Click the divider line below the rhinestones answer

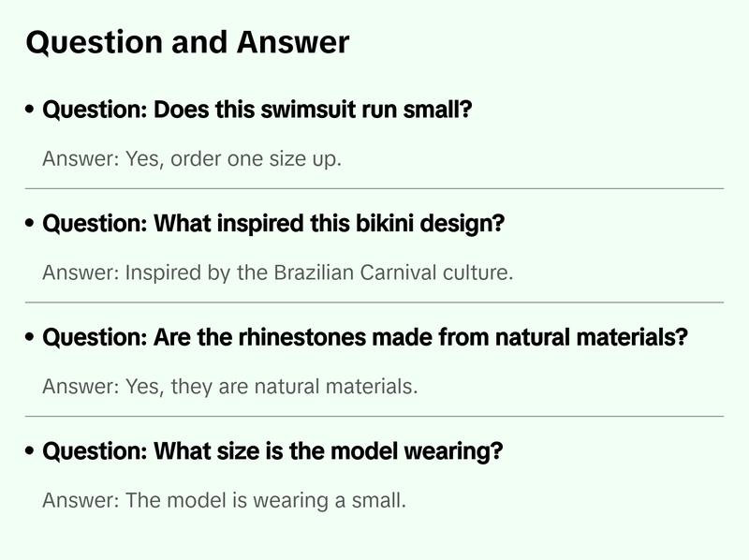pyautogui.click(x=374, y=416)
